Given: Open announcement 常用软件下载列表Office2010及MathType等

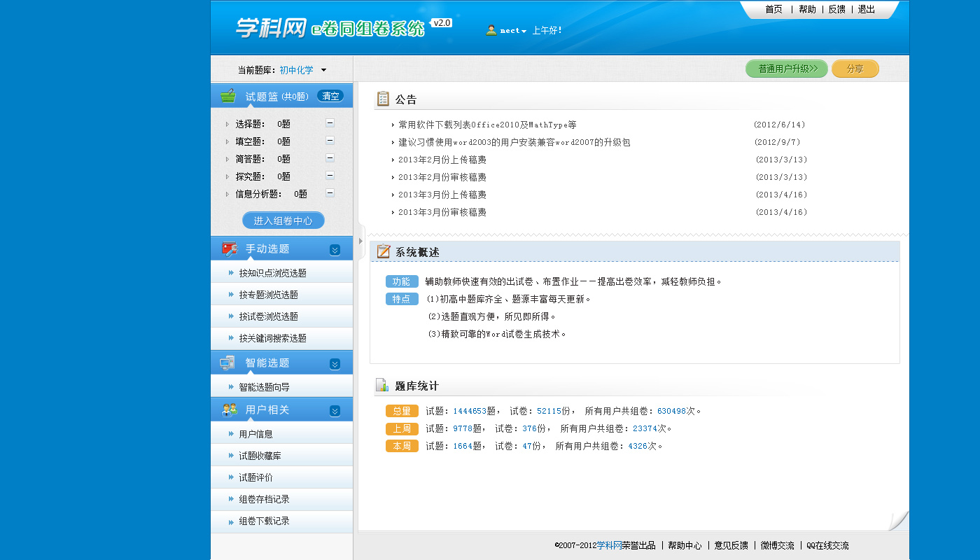Looking at the screenshot, I should [487, 125].
